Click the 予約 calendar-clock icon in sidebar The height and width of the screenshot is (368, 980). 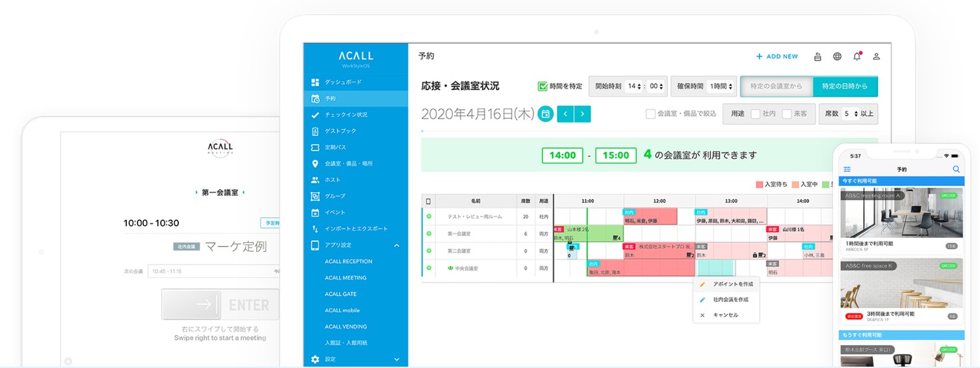point(316,99)
